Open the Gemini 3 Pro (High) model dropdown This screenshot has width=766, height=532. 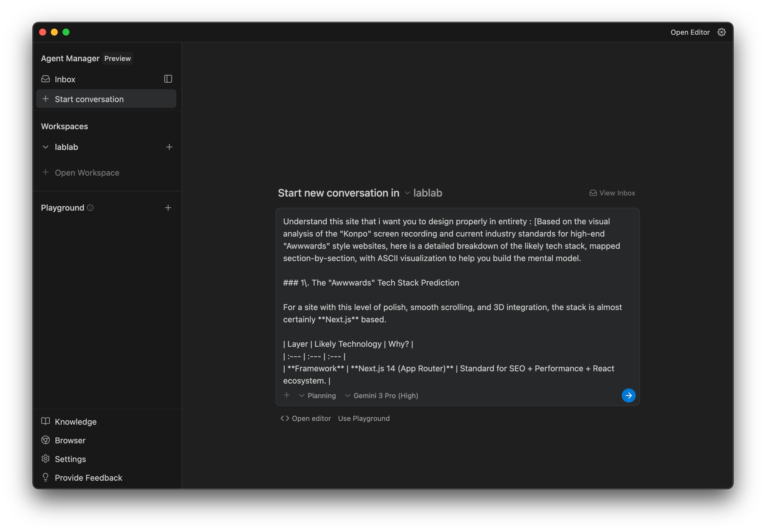click(381, 396)
